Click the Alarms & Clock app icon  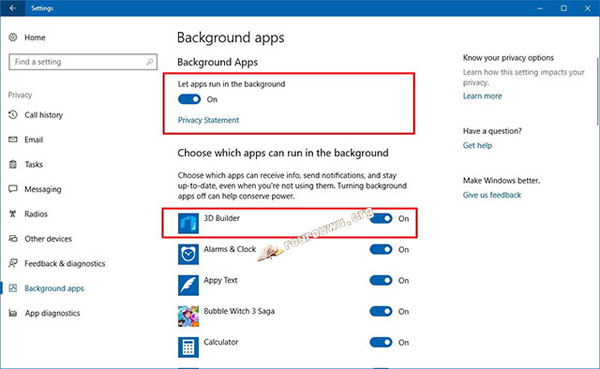188,254
